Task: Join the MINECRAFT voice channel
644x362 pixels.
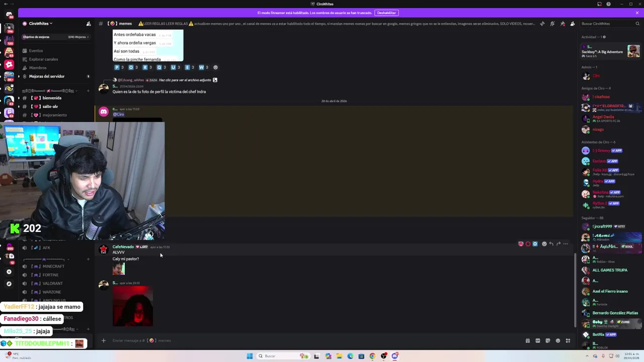Action: [55, 266]
